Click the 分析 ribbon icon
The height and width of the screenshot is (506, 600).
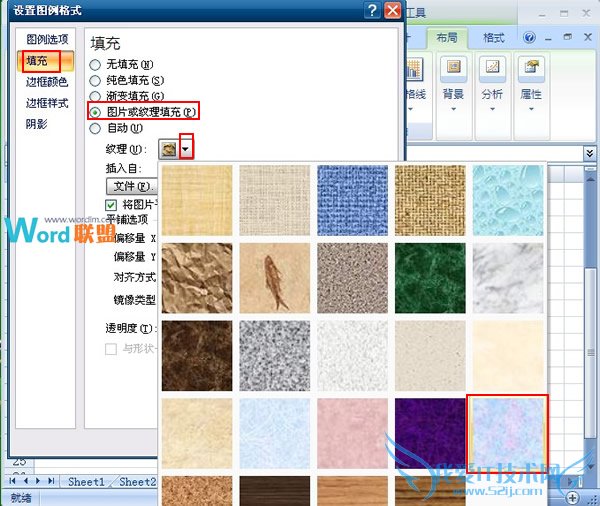click(x=492, y=69)
